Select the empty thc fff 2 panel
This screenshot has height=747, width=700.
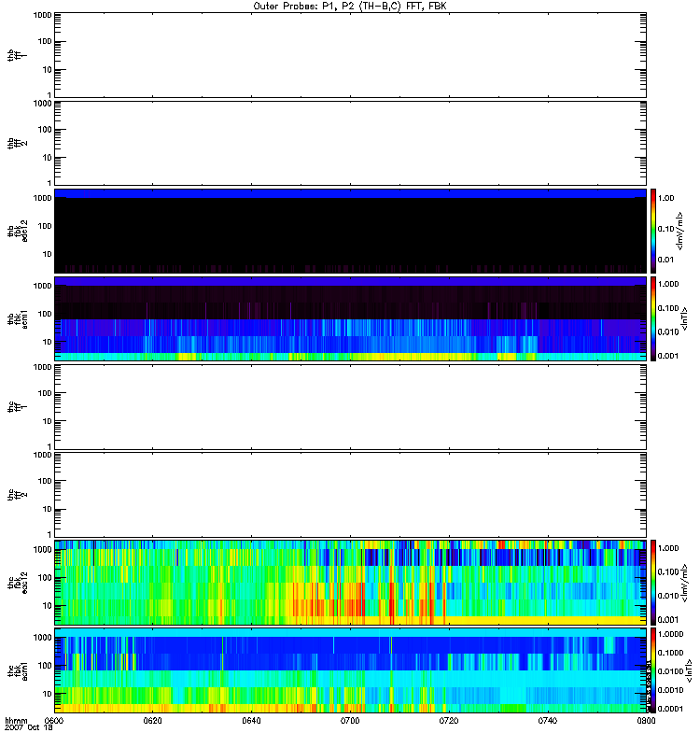point(351,494)
